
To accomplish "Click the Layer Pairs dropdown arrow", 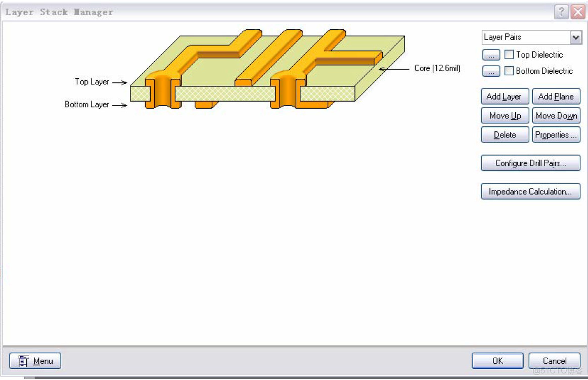I will [x=576, y=37].
